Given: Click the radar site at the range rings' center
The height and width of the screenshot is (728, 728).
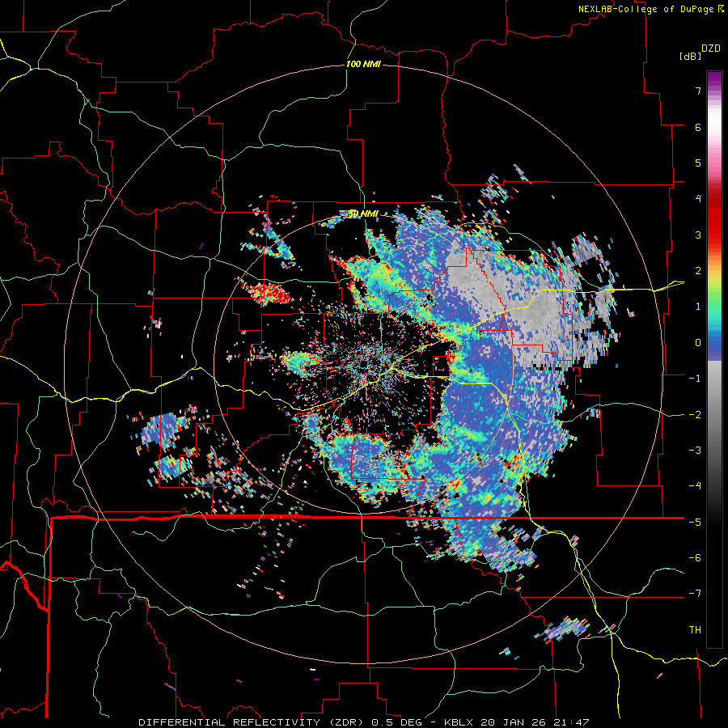Looking at the screenshot, I should 363,365.
